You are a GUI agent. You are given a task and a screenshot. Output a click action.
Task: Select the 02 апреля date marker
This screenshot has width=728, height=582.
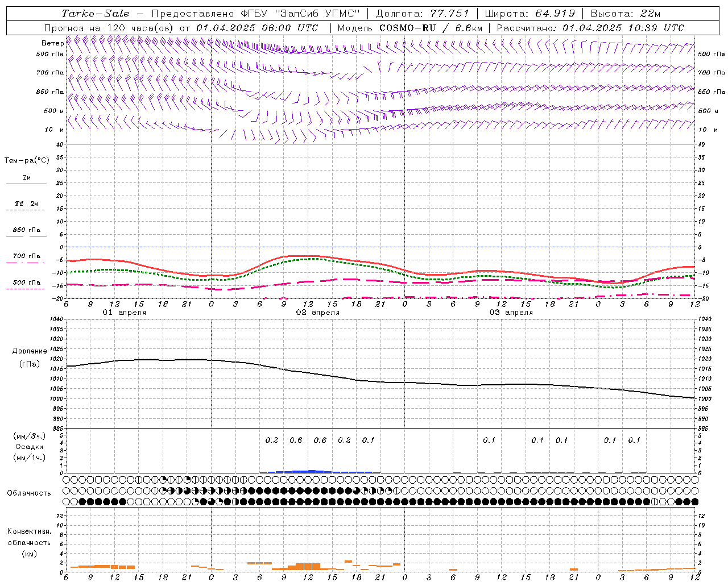click(317, 313)
